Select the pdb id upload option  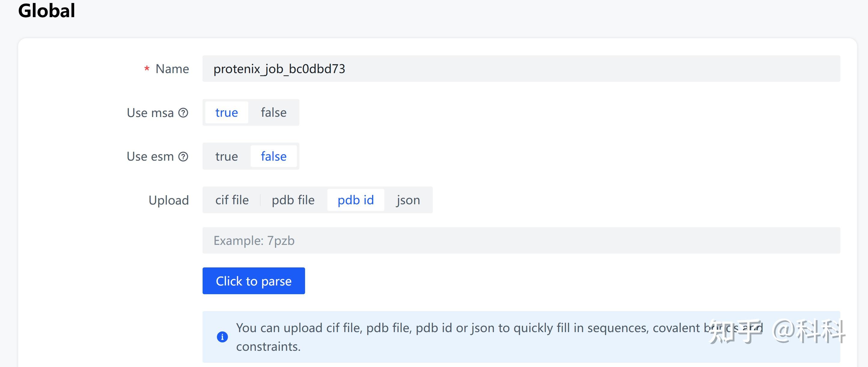point(356,200)
